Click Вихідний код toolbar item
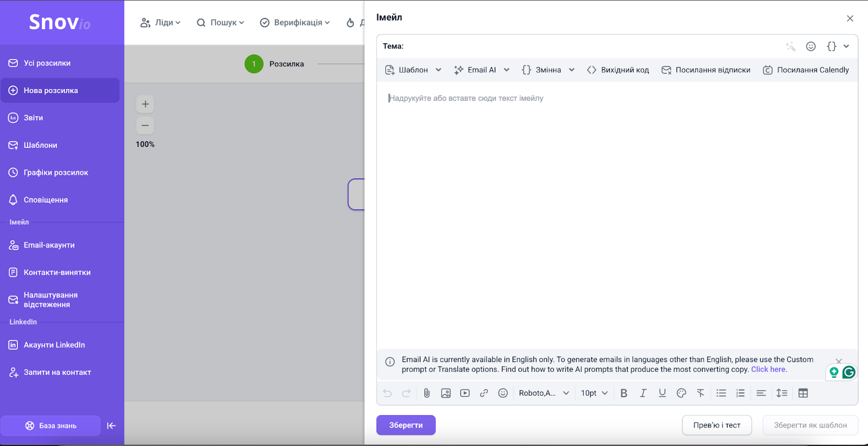Viewport: 868px width, 446px height. tap(618, 70)
